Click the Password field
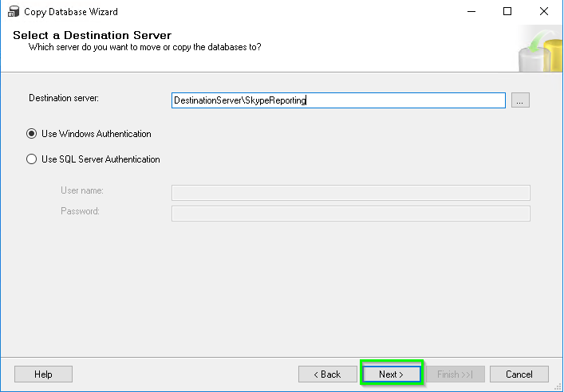564x392 pixels. [x=351, y=214]
